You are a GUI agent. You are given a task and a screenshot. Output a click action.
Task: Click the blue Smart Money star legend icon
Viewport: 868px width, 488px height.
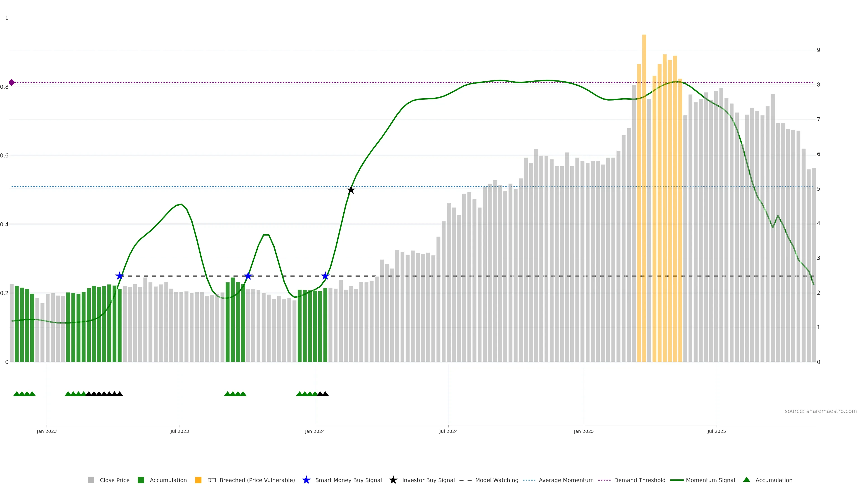click(306, 480)
